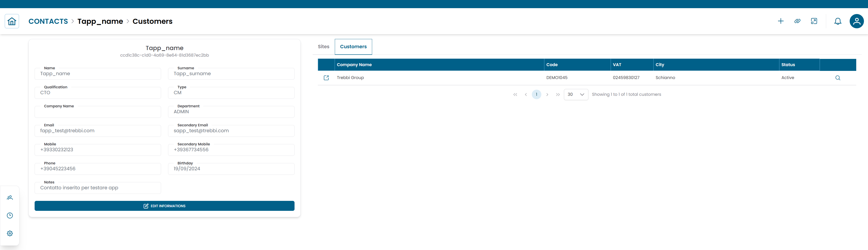868x250 pixels.
Task: Click the next page chevron in pagination
Action: coord(547,94)
